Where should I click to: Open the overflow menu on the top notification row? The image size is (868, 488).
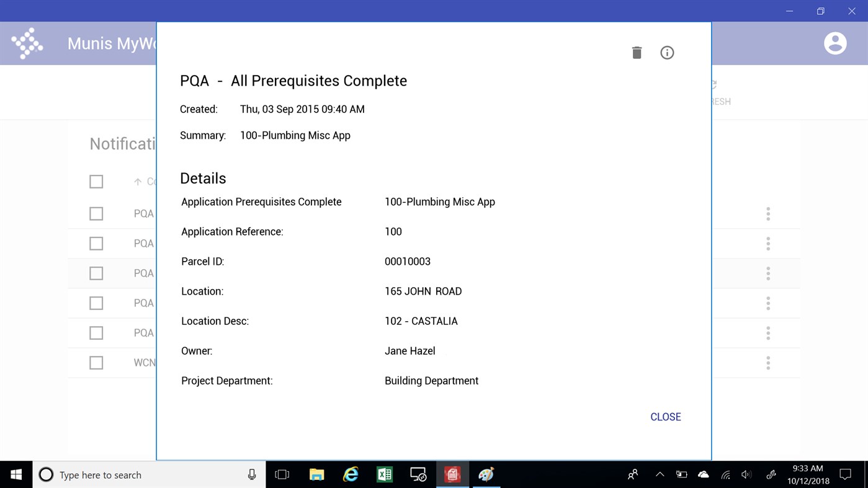767,213
